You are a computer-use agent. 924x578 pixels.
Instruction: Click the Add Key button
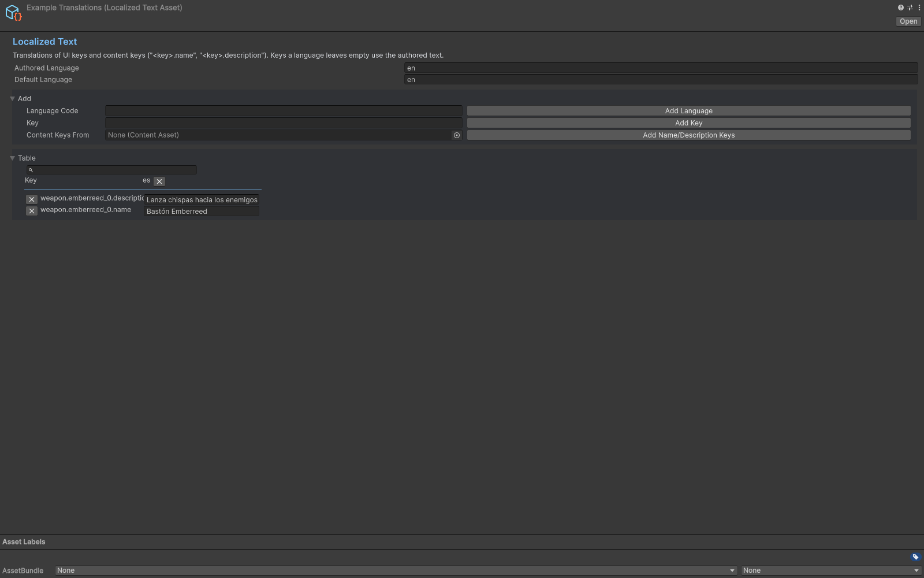689,123
